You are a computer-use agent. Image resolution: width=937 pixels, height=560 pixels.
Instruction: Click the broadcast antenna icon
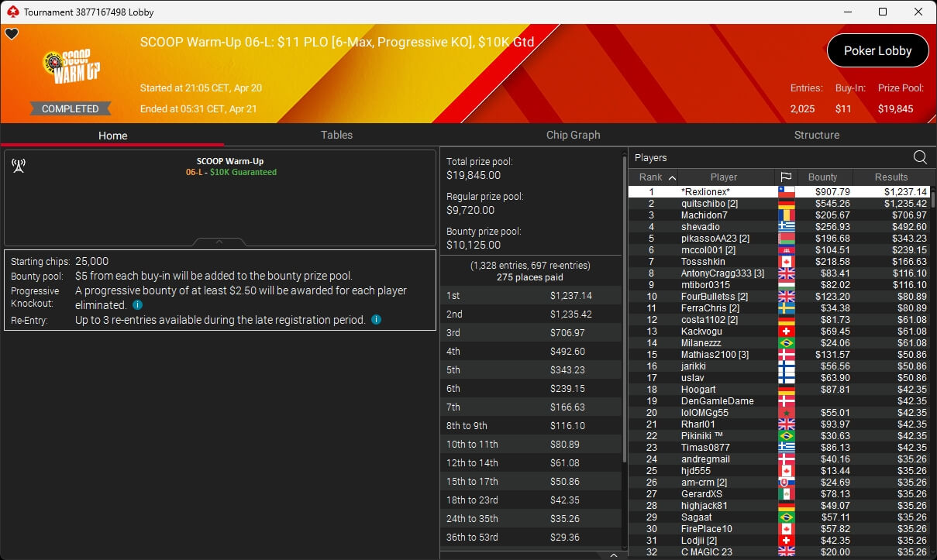[19, 166]
